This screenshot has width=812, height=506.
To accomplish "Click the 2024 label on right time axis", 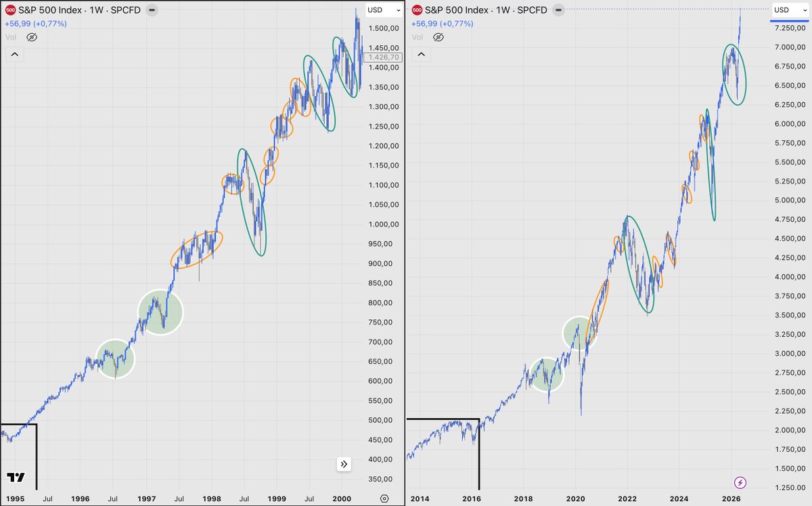I will (x=679, y=499).
